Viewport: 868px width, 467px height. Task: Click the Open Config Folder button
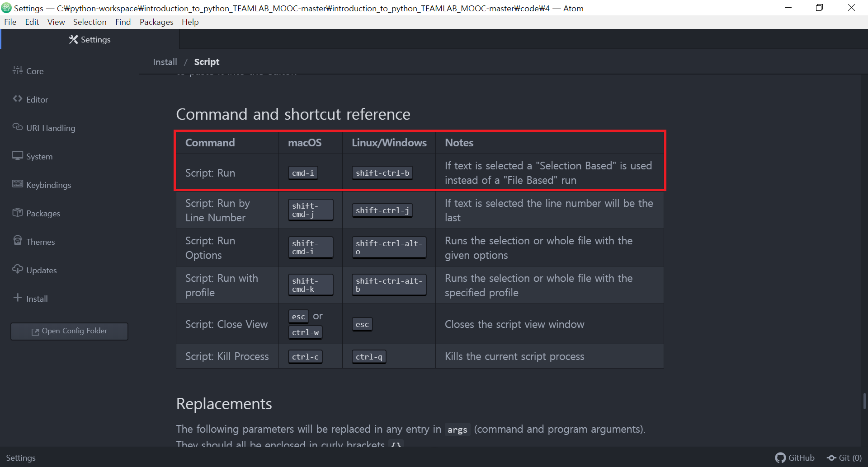coord(69,331)
